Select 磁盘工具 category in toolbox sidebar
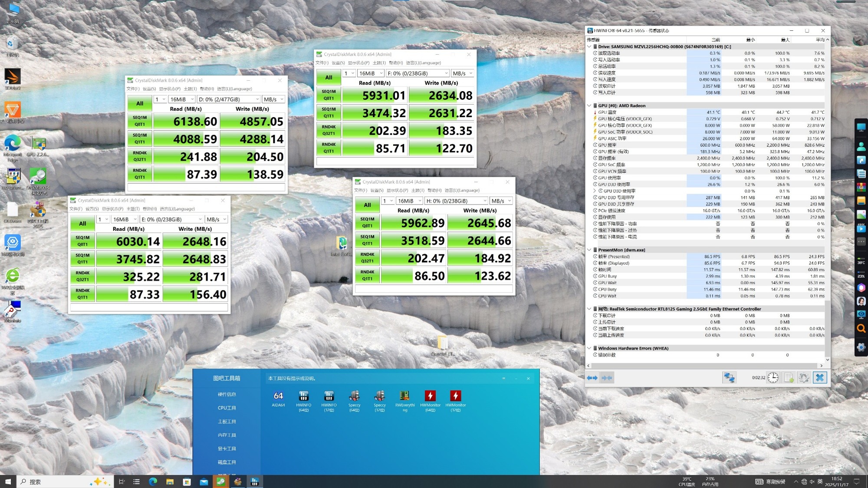The width and height of the screenshot is (868, 488). tap(227, 462)
